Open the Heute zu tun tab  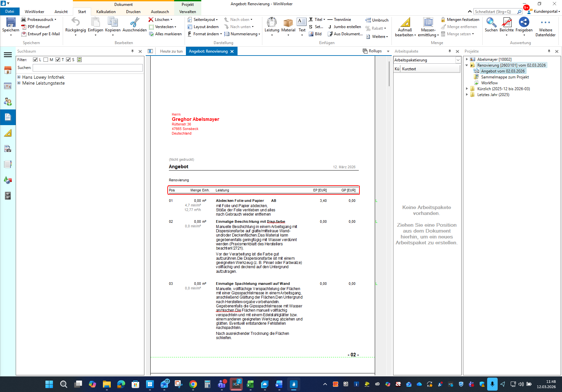[x=171, y=51]
